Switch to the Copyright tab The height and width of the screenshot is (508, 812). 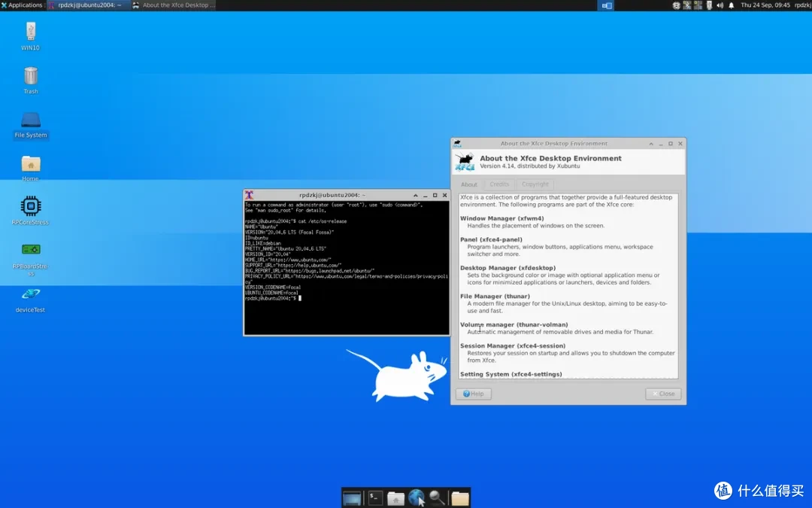point(535,184)
